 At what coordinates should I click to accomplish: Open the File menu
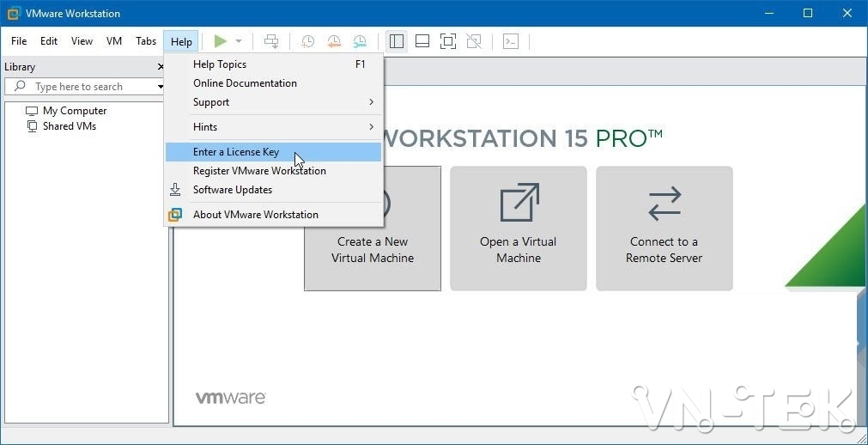[x=19, y=41]
